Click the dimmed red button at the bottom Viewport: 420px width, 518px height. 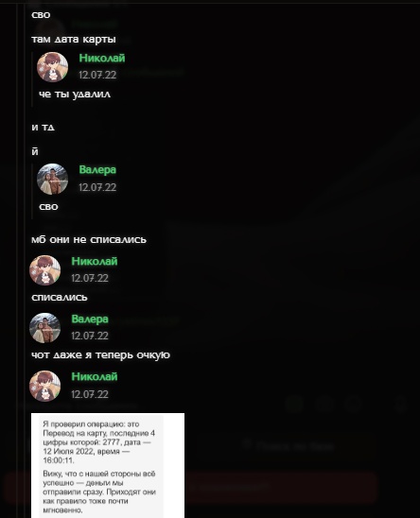[x=190, y=488]
